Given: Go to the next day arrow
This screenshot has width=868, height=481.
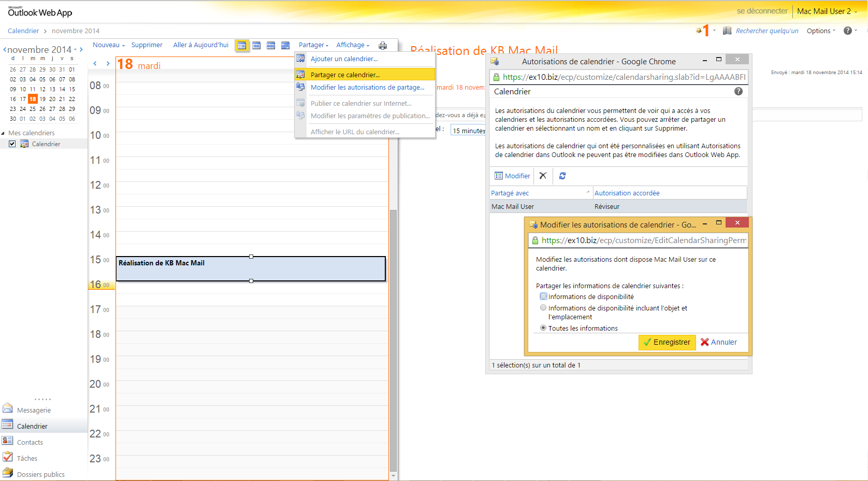Looking at the screenshot, I should 108,64.
